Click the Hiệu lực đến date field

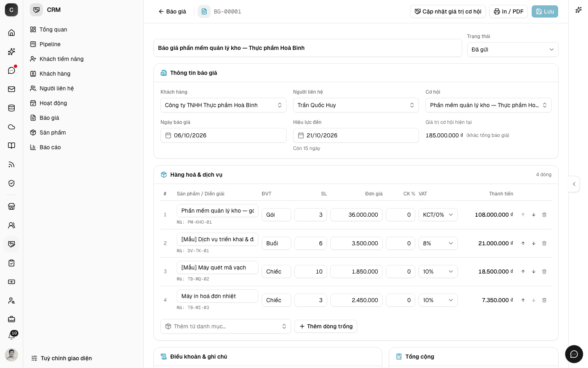[356, 135]
